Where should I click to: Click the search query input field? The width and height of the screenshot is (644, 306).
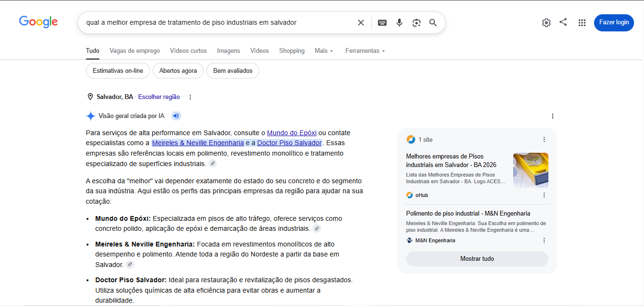coord(219,22)
